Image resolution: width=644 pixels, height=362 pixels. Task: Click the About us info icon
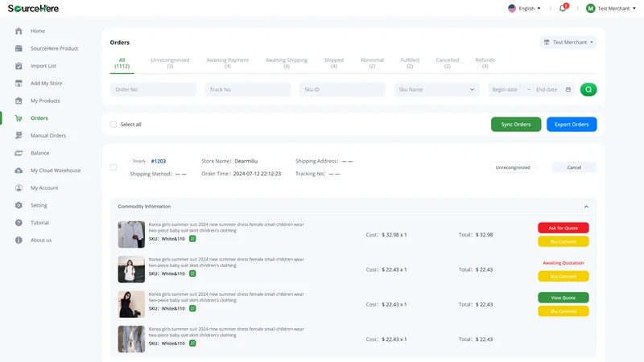tap(19, 240)
